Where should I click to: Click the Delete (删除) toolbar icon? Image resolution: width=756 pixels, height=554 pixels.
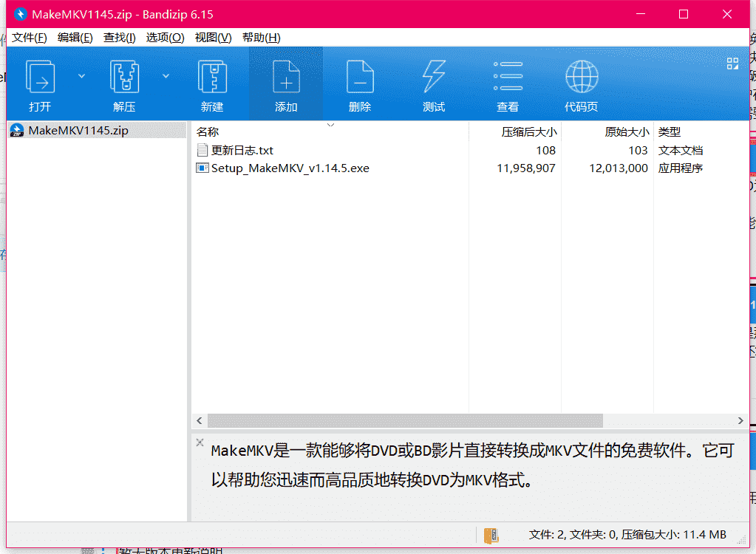[360, 76]
